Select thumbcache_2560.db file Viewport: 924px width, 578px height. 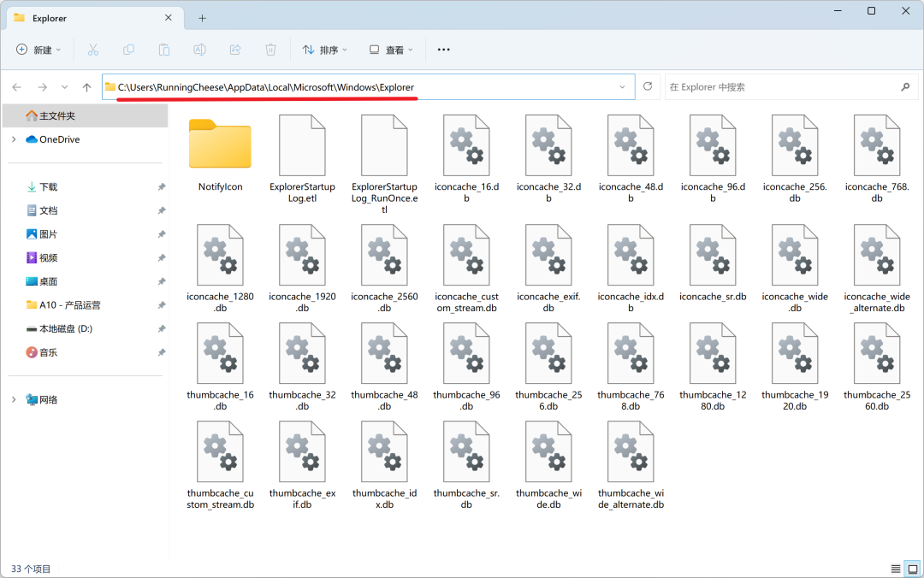[877, 367]
